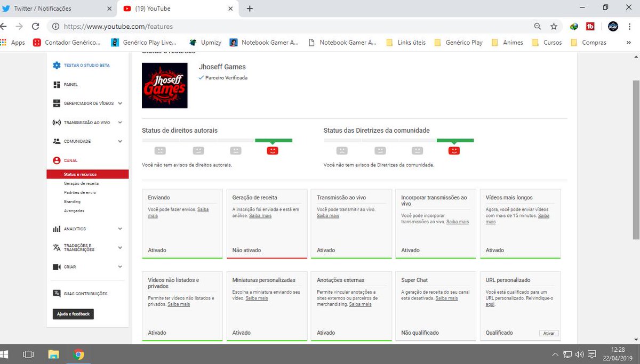
Task: Click the Comunidade people icon
Action: (57, 141)
